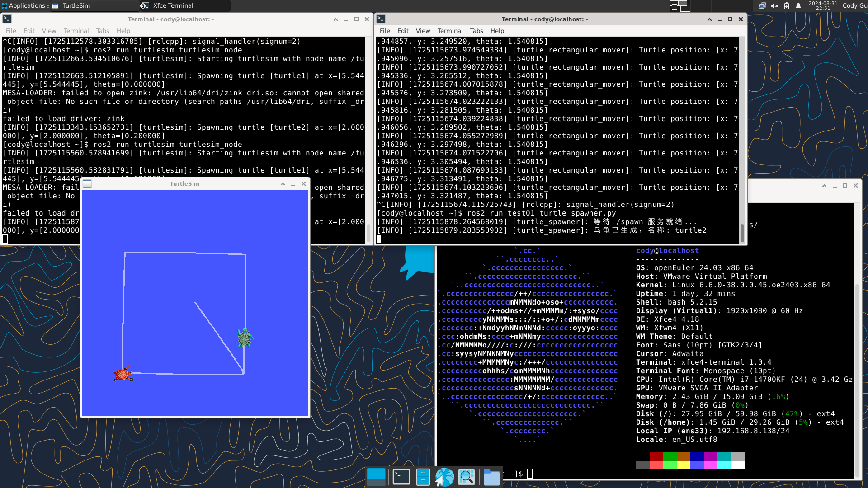Open the home folder icon in dock
The width and height of the screenshot is (868, 488).
491,477
